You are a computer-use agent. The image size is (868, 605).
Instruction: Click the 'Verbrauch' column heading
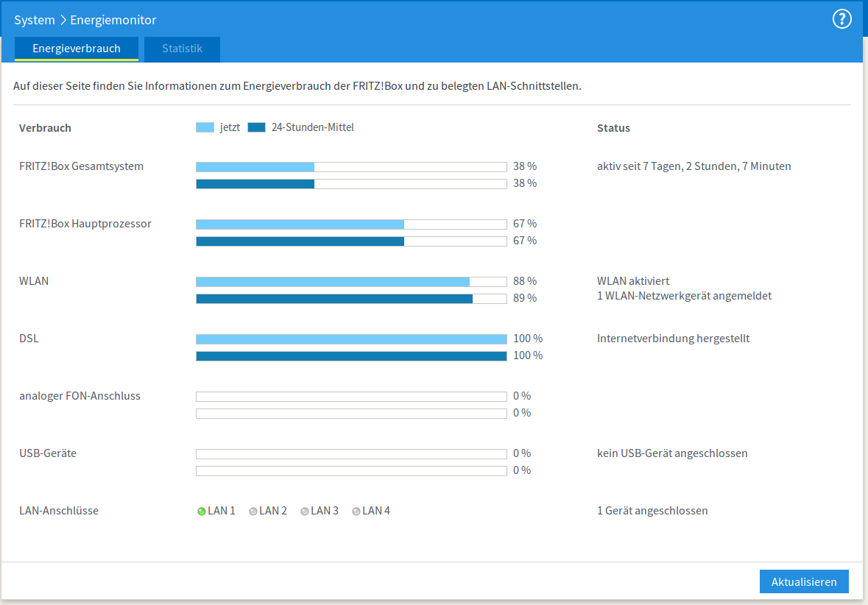coord(45,128)
